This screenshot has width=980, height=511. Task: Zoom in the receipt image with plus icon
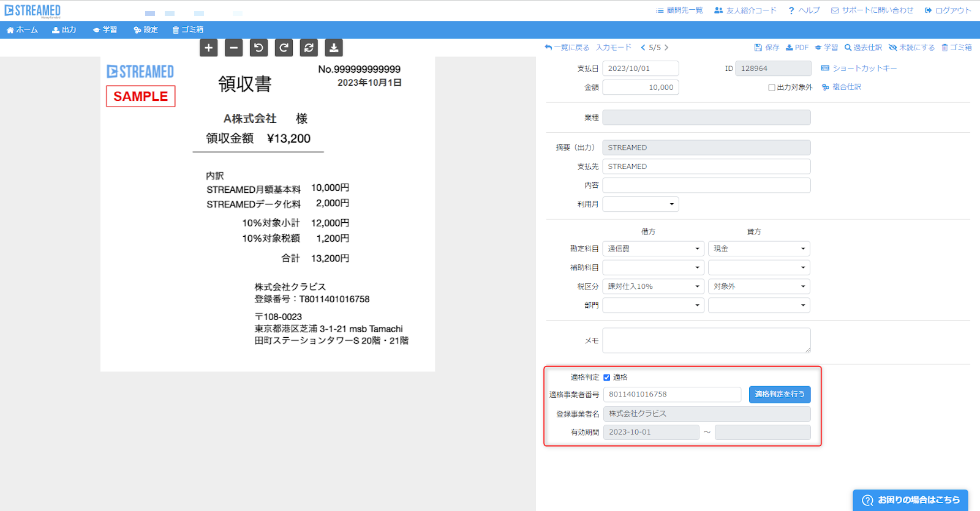click(x=209, y=48)
